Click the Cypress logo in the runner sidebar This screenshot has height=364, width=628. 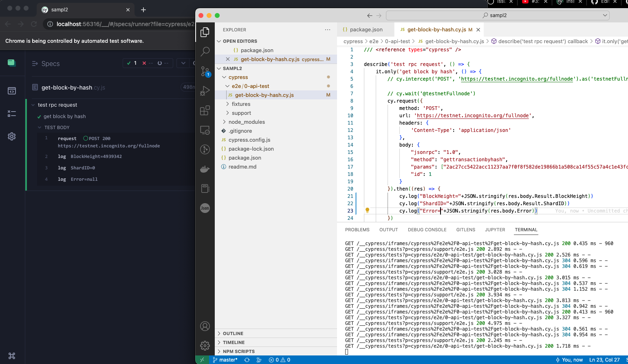coord(12,64)
